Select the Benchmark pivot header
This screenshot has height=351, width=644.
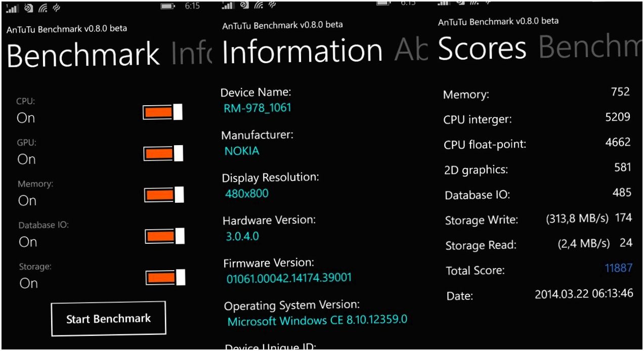[x=83, y=55]
